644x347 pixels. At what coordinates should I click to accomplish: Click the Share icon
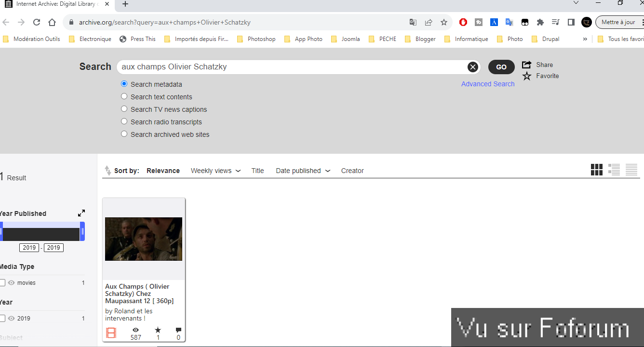click(x=527, y=65)
